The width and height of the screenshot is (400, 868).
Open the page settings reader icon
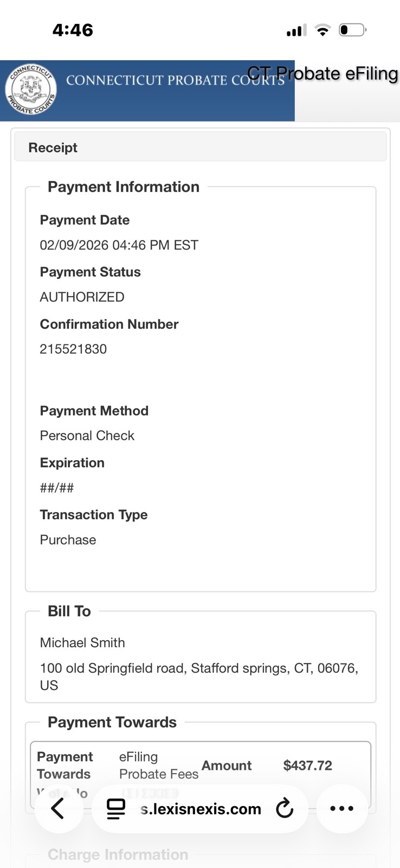115,809
